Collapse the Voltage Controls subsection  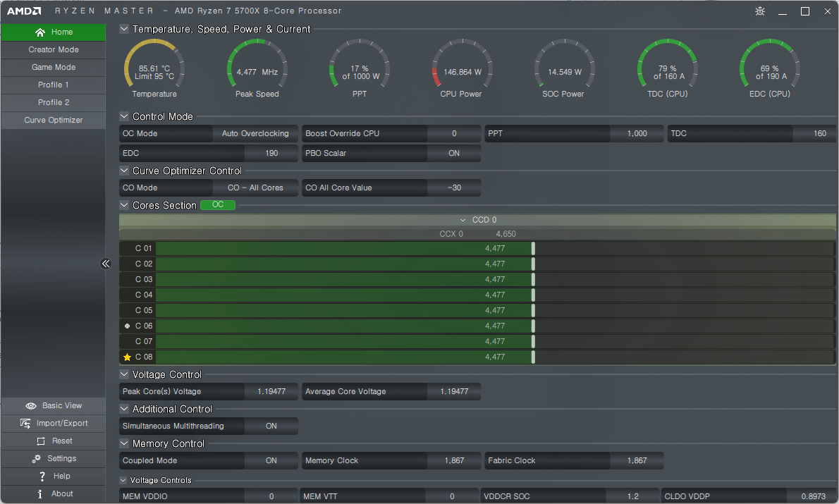(x=123, y=480)
